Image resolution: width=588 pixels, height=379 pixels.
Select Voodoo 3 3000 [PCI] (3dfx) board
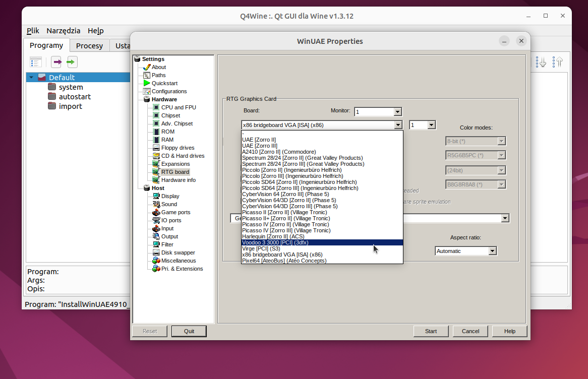pos(322,242)
